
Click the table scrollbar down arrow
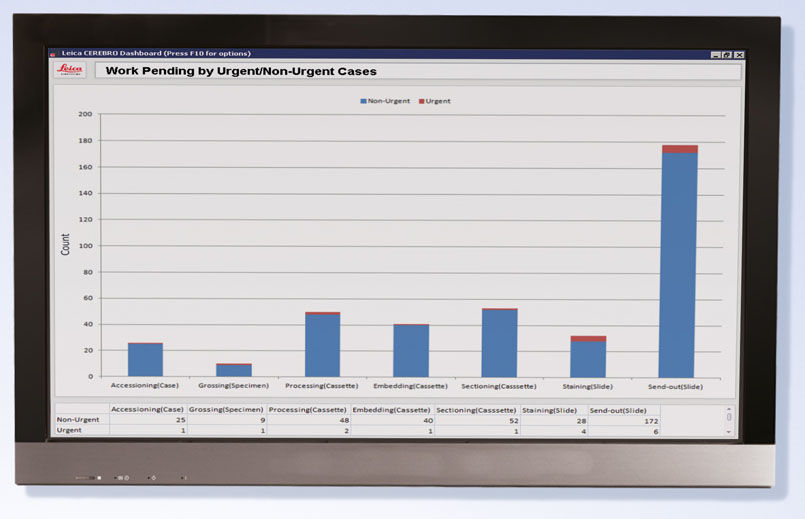(728, 431)
